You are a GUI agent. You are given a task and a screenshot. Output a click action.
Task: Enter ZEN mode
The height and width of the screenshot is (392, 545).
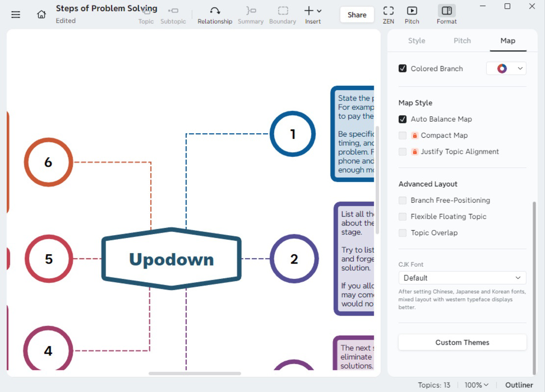tap(388, 14)
